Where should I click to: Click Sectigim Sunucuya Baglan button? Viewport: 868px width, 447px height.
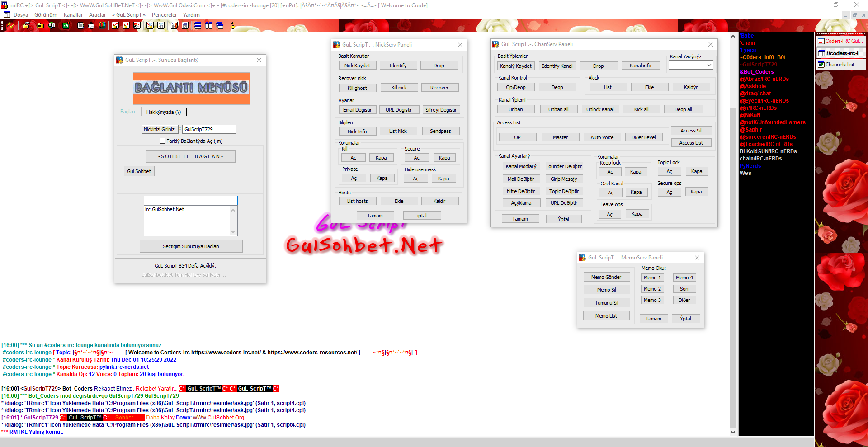tap(191, 246)
